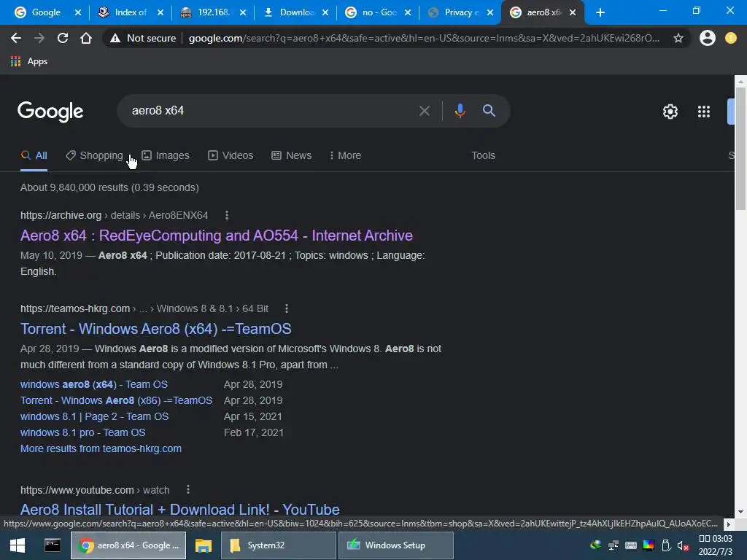Open the Google apps grid
The image size is (747, 560).
coord(704,112)
